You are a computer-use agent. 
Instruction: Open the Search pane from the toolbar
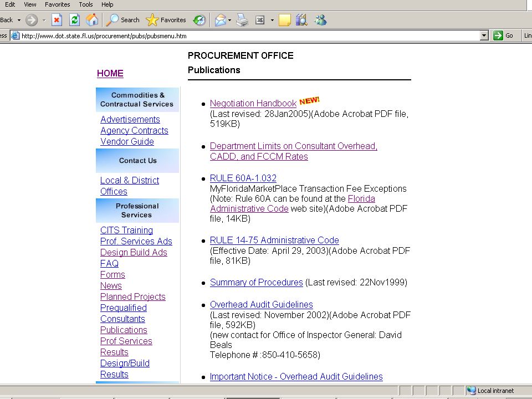[123, 20]
